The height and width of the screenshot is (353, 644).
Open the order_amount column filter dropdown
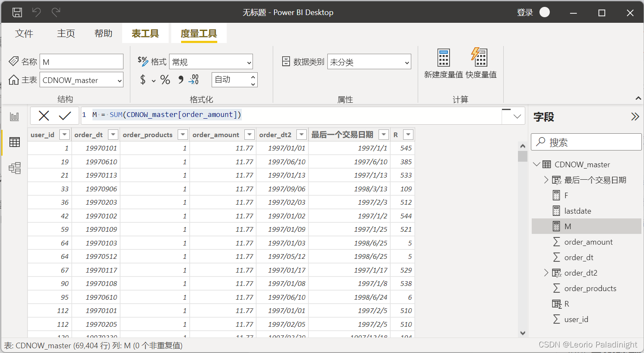tap(250, 135)
